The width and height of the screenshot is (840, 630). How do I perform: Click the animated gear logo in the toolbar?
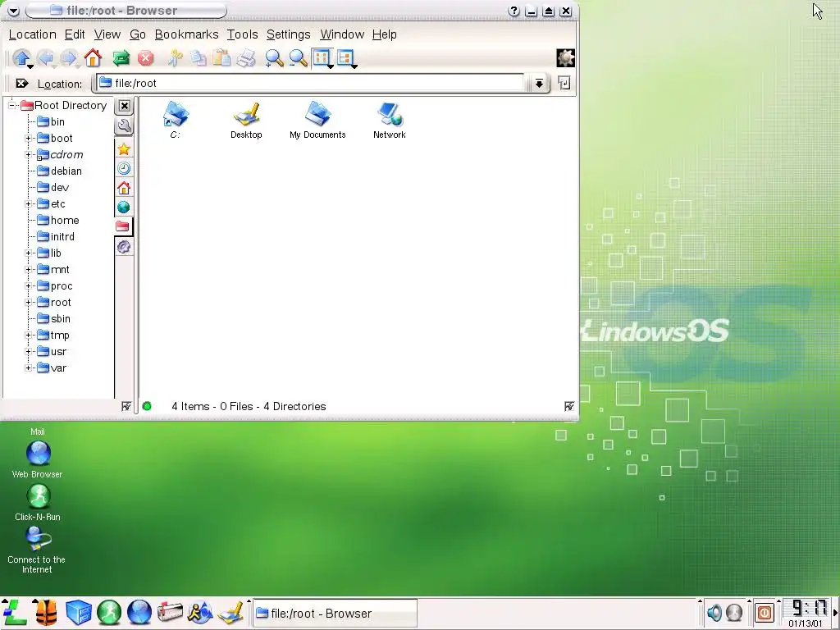[x=565, y=58]
